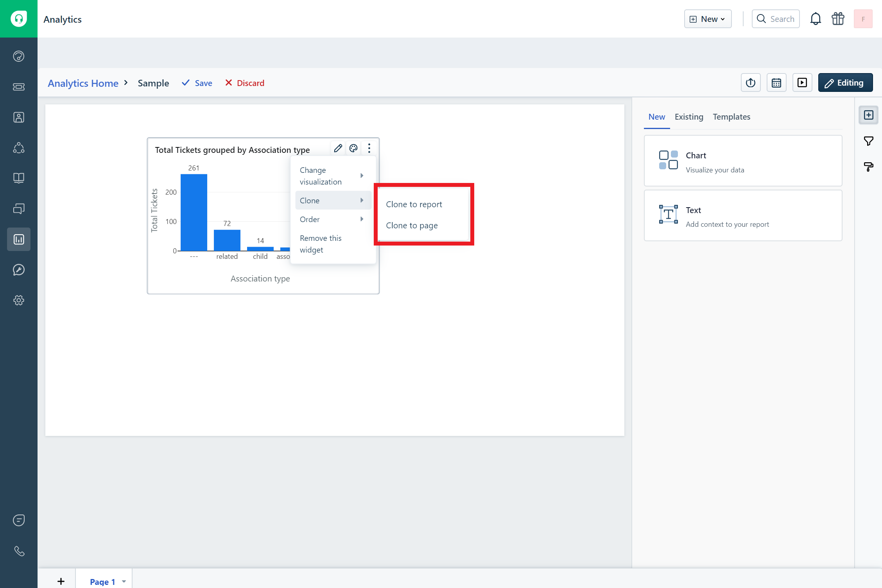This screenshot has width=882, height=588.
Task: Expand Change visualization submenu
Action: (x=332, y=176)
